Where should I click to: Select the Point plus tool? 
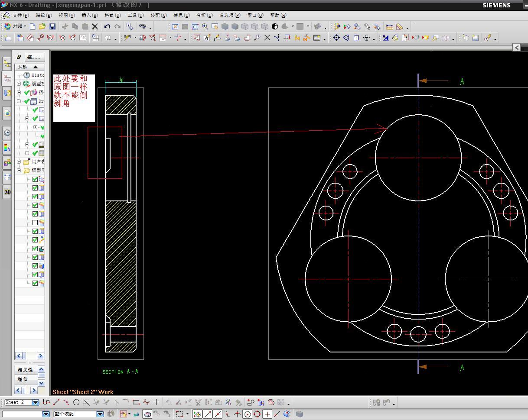(156, 402)
